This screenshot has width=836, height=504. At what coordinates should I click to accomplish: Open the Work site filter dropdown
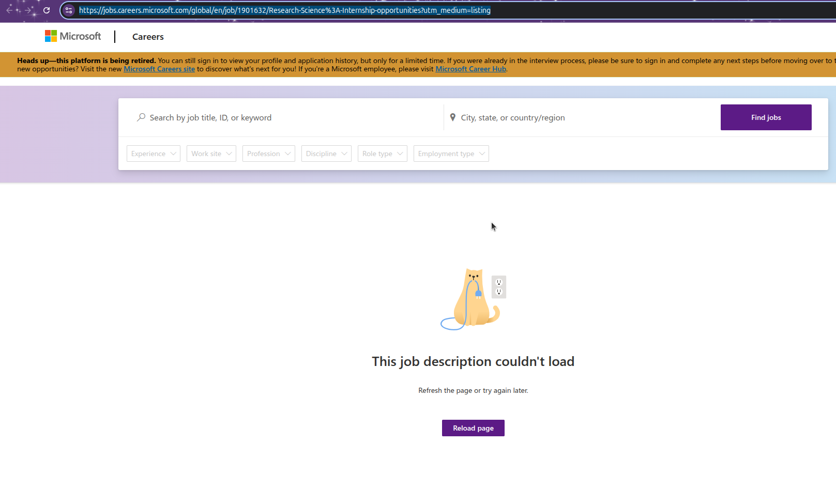point(211,154)
